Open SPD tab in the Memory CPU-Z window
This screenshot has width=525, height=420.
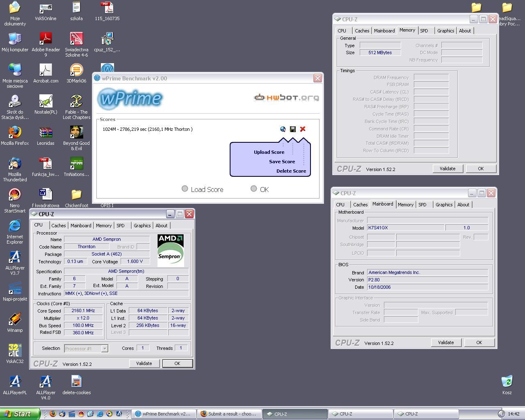(x=424, y=31)
